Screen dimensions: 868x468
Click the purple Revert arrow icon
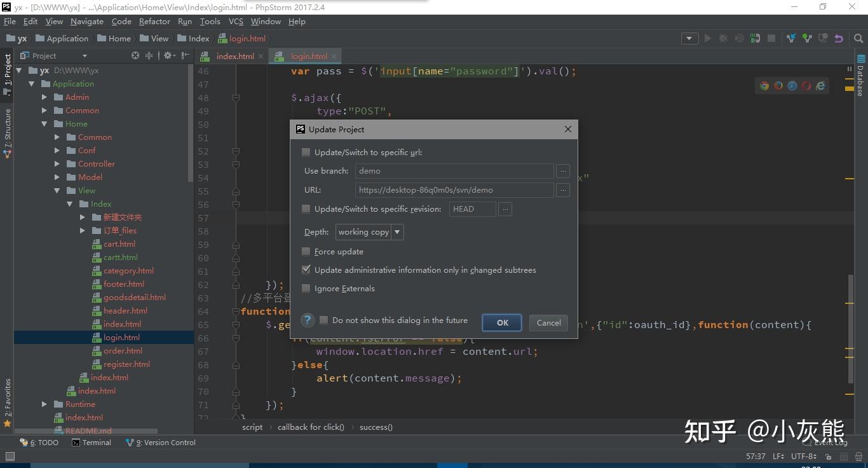(x=839, y=38)
